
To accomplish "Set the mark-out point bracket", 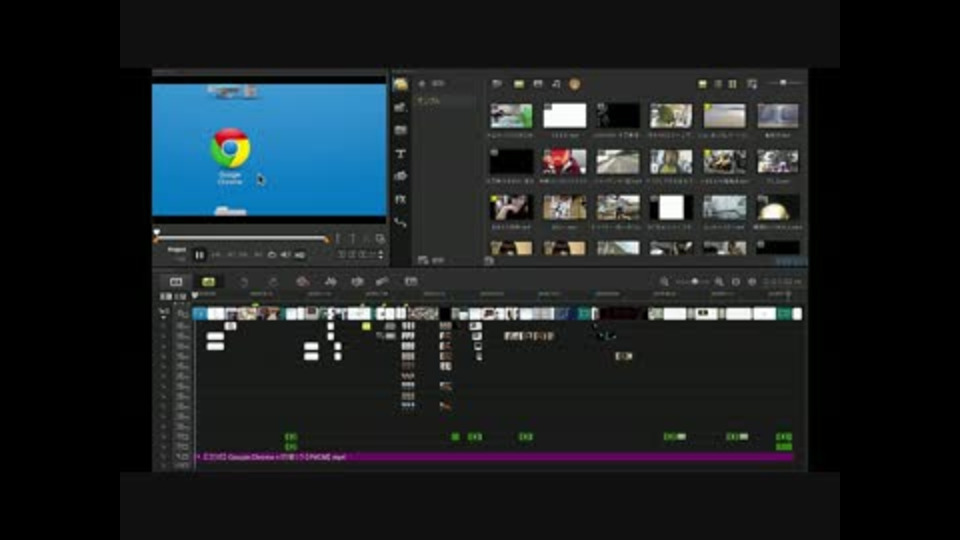I will coord(352,239).
